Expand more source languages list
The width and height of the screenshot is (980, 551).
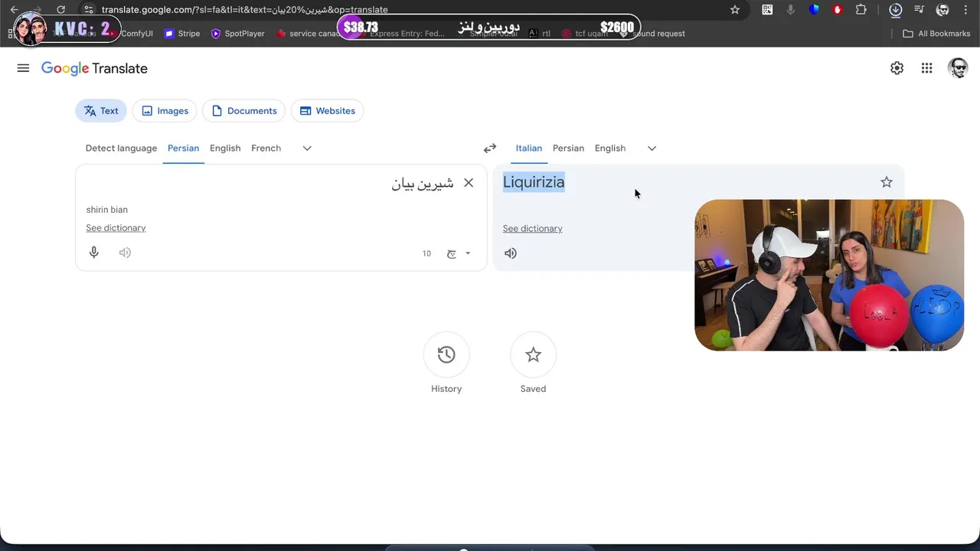[x=307, y=148]
